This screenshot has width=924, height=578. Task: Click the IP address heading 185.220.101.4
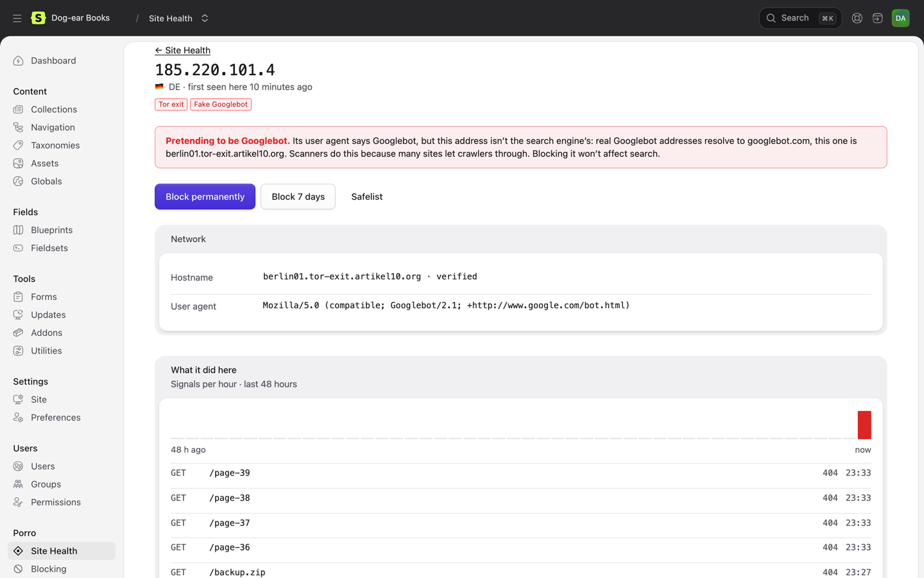pos(215,69)
